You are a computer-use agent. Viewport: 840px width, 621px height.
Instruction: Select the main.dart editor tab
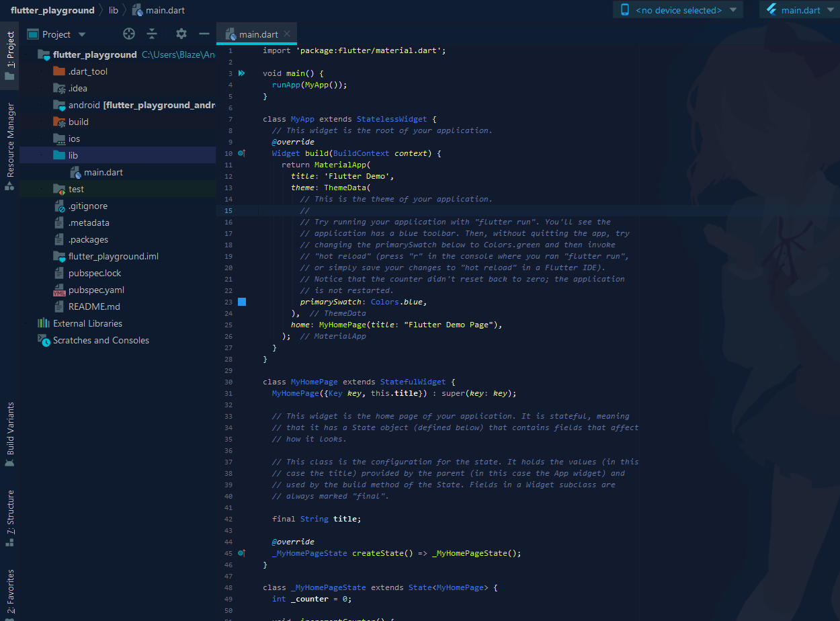pyautogui.click(x=257, y=34)
